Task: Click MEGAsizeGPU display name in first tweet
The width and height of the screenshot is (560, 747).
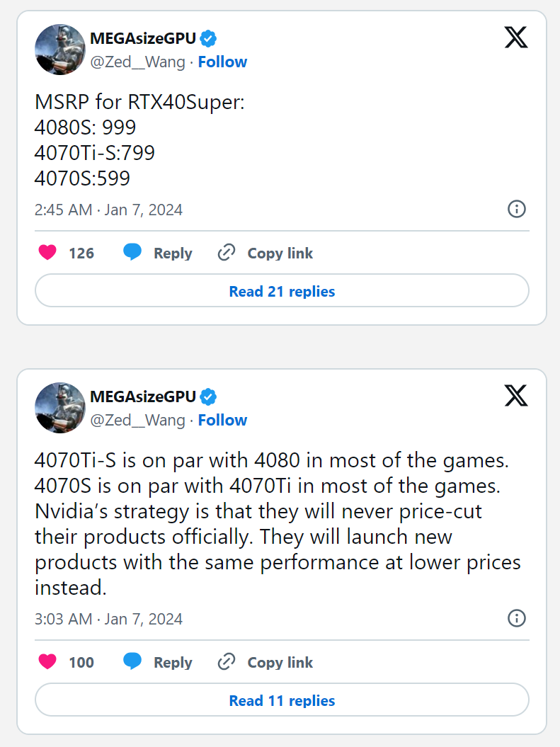Action: coord(142,38)
